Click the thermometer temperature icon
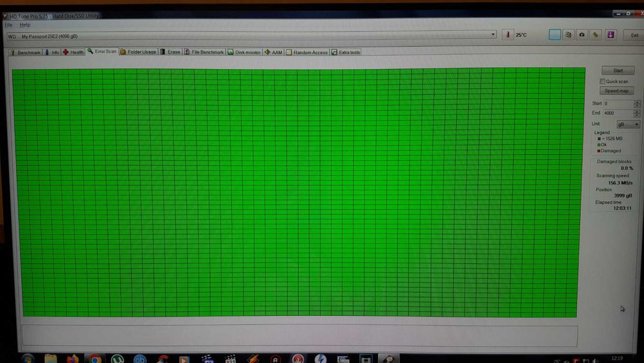The height and width of the screenshot is (363, 644). [507, 35]
